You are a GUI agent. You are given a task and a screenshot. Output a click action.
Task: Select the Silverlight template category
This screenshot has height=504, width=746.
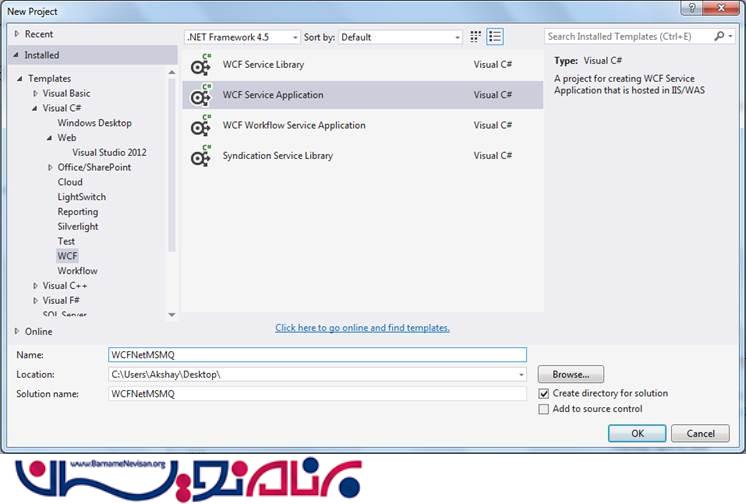coord(78,227)
